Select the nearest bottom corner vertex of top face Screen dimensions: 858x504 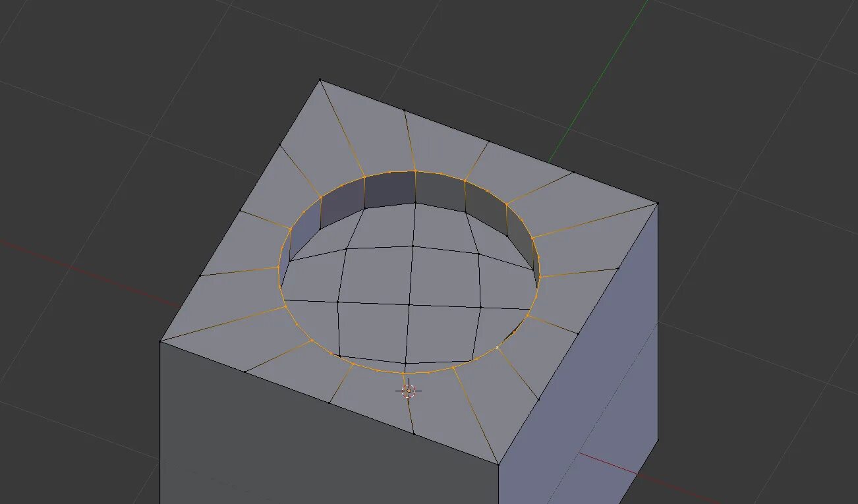tap(498, 464)
